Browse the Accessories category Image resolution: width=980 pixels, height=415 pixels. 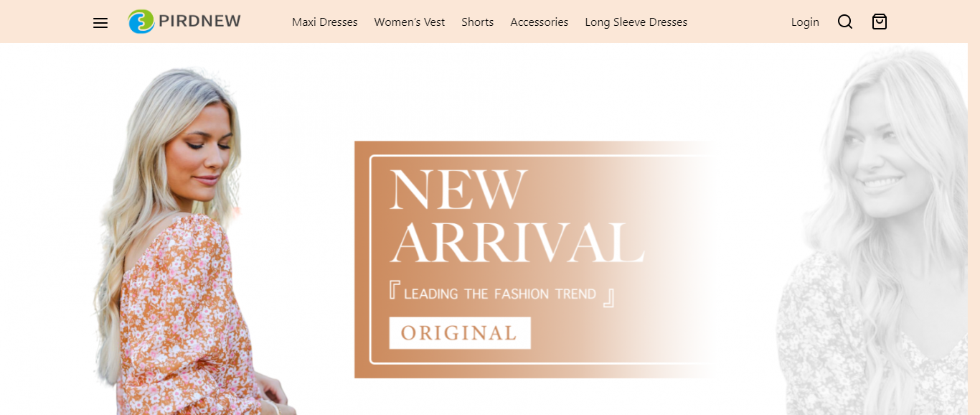(x=540, y=22)
